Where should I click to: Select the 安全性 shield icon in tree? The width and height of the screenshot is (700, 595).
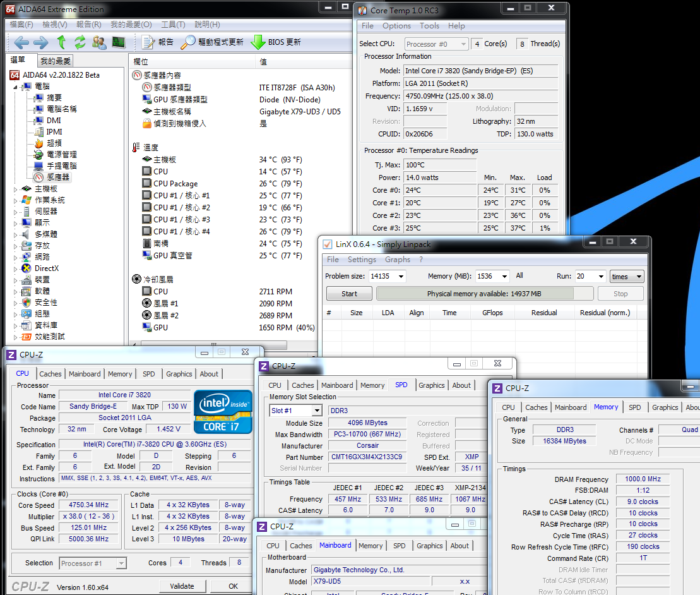pyautogui.click(x=27, y=303)
